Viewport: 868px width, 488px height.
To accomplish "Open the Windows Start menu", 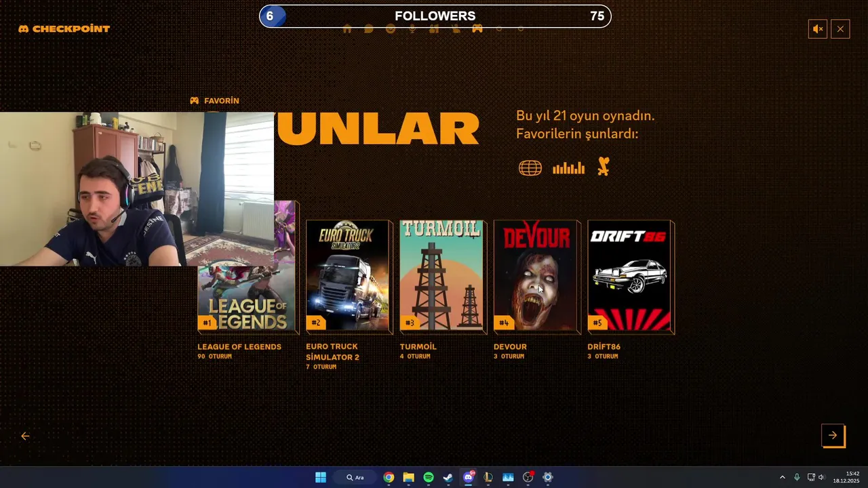I will tap(321, 477).
